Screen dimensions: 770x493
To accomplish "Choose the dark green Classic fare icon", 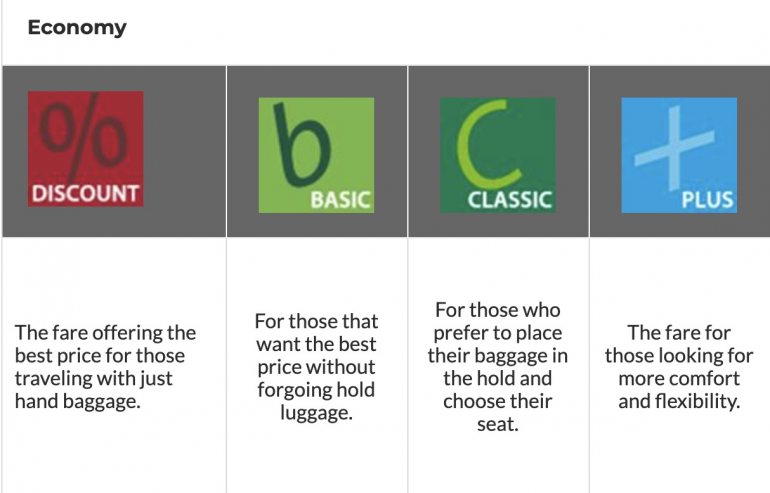I will pos(497,154).
